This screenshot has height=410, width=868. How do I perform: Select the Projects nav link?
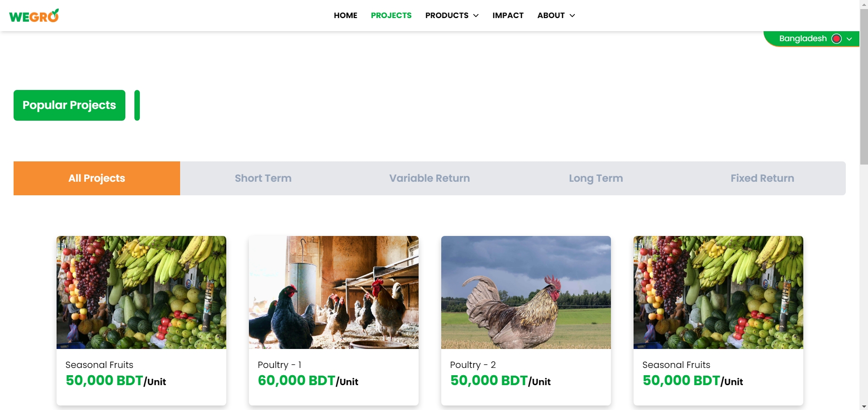click(x=391, y=15)
